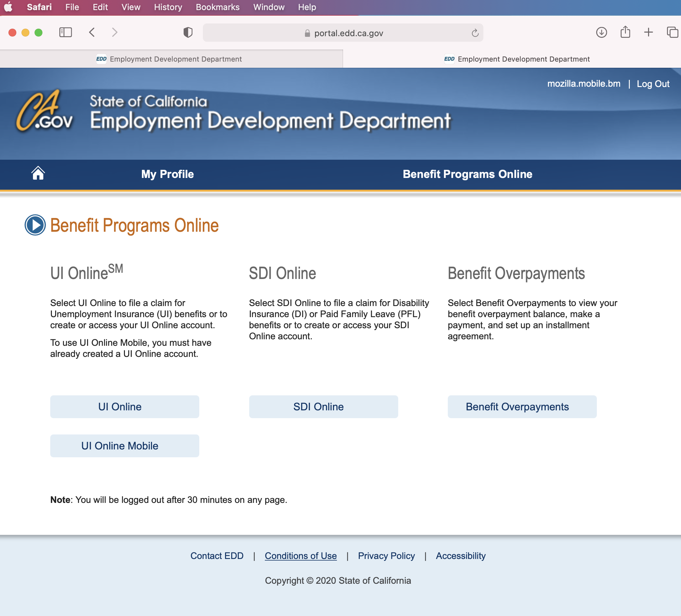Screen dimensions: 681x616
Task: Open the Benefit Overpayments button
Action: (522, 407)
